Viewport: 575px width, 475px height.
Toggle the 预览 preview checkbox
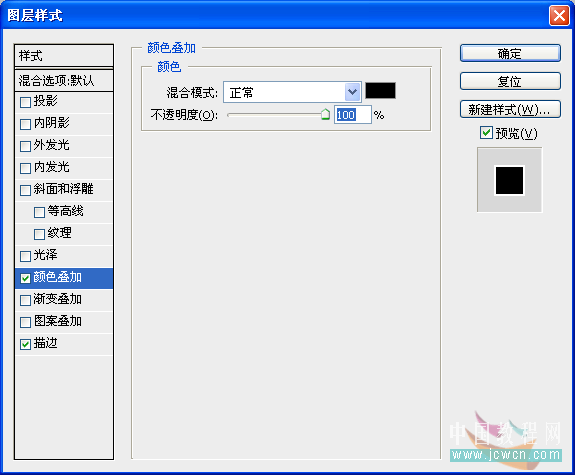pyautogui.click(x=486, y=132)
